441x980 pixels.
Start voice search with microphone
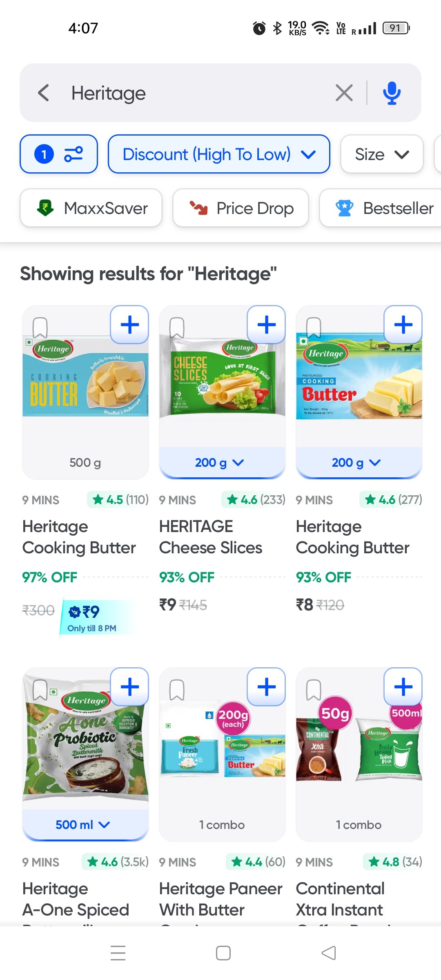pyautogui.click(x=392, y=93)
